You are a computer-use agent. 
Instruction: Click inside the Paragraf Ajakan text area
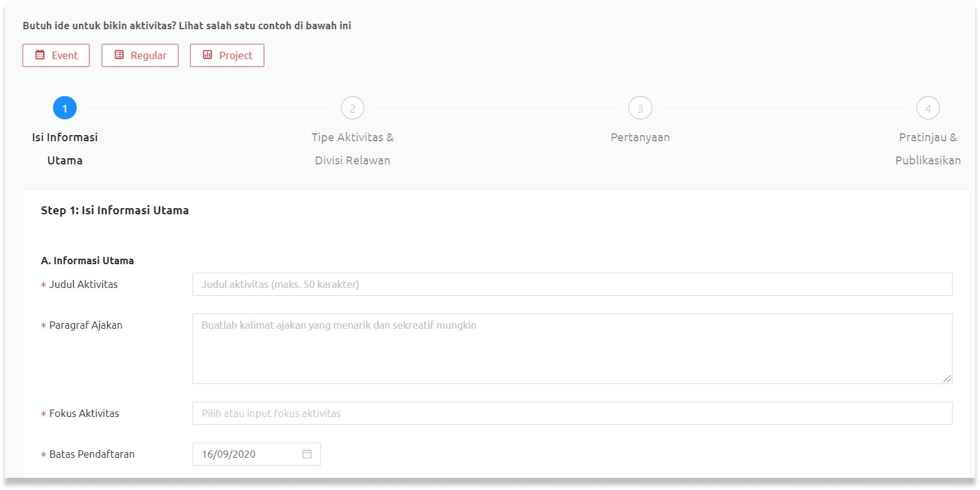[572, 349]
